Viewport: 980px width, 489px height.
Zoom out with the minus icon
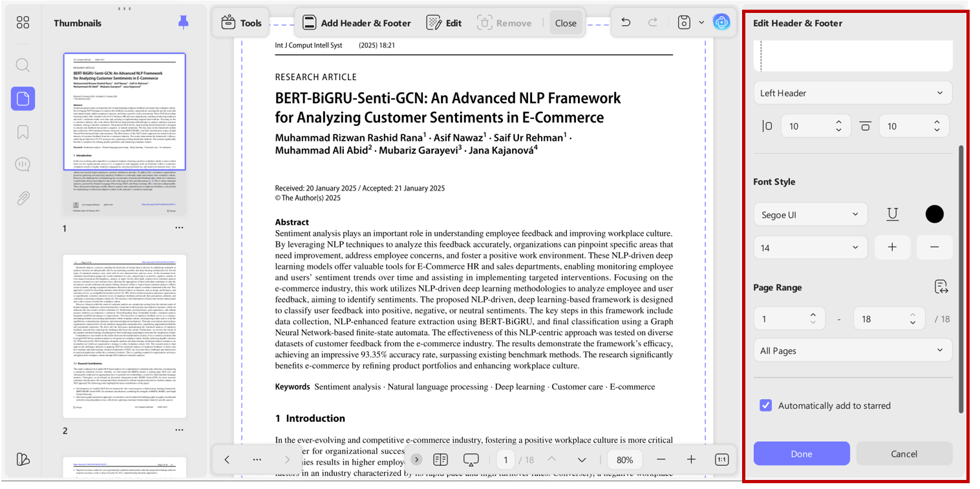pos(661,459)
